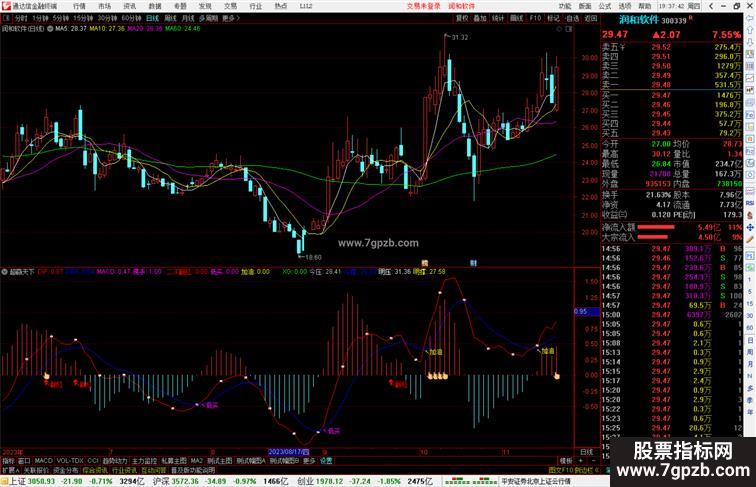Click the 日线 label at chart corner

tap(587, 452)
